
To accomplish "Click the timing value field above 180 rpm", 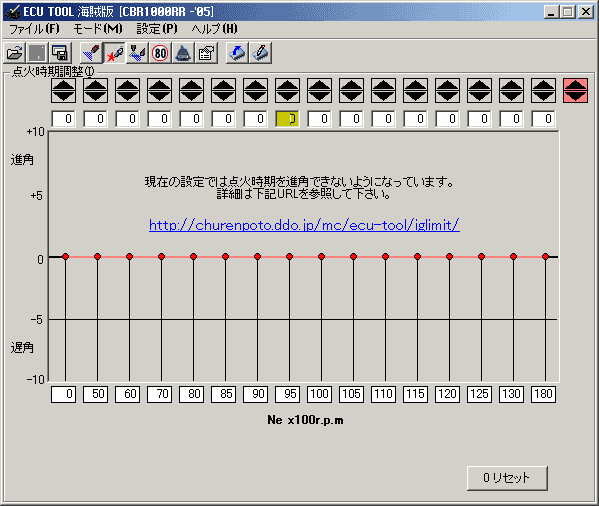I will (x=544, y=119).
